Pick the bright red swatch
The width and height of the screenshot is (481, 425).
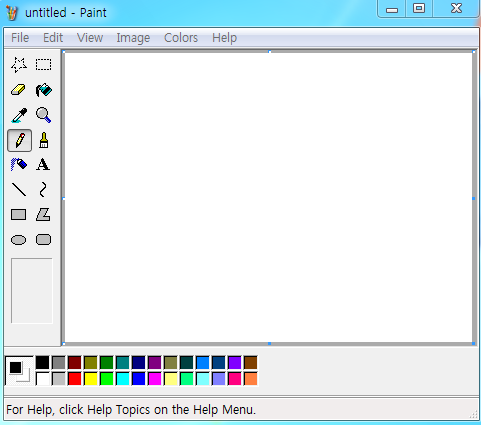[x=75, y=379]
